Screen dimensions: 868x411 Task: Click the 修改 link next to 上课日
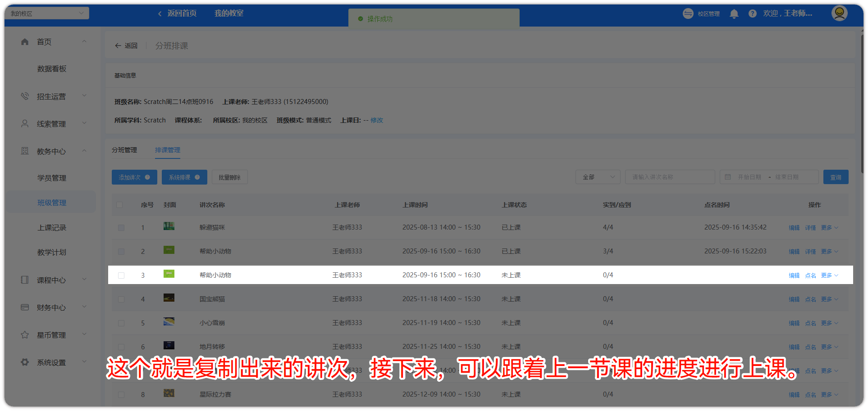click(377, 120)
